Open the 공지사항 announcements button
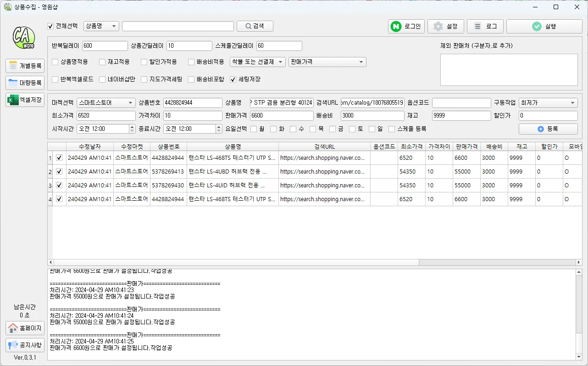Viewport: 588px width, 366px height. [x=25, y=345]
